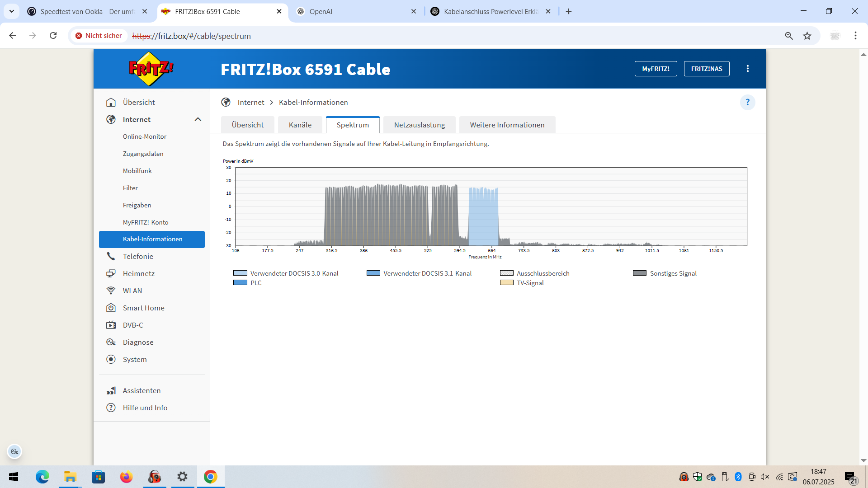Click the Smart Home icon in sidebar
The image size is (868, 488).
[x=111, y=308]
